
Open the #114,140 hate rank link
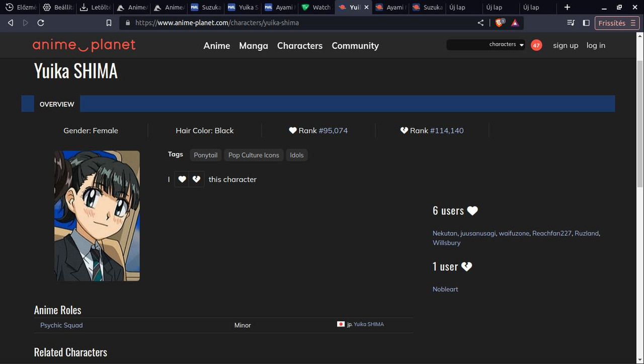447,130
